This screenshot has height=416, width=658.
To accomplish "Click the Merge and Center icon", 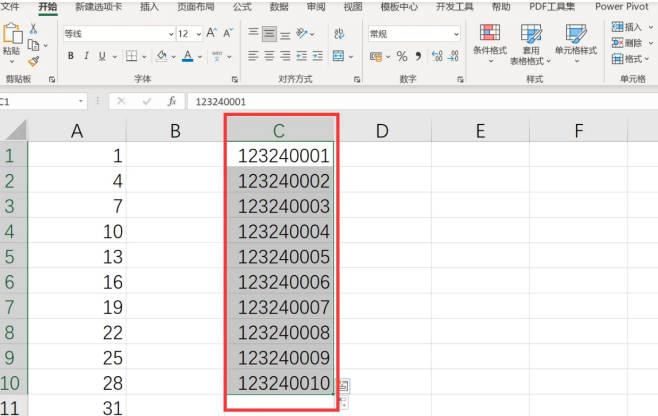I will (x=338, y=56).
